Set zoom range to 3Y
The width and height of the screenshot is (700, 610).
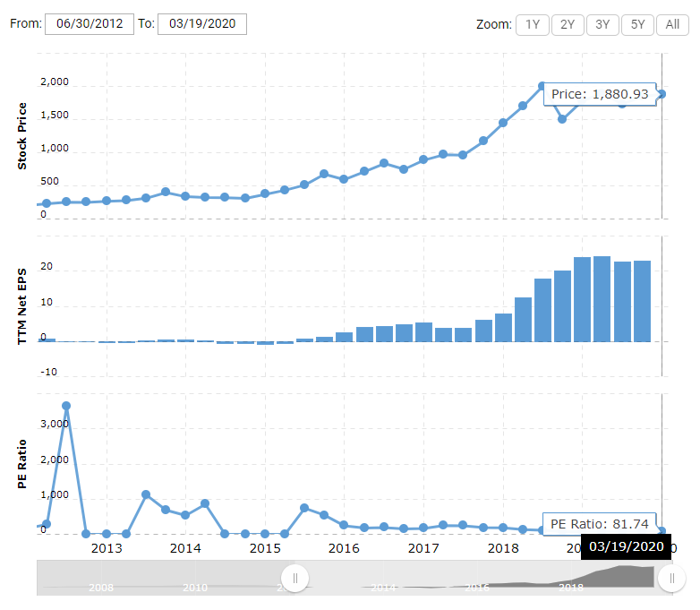(602, 24)
